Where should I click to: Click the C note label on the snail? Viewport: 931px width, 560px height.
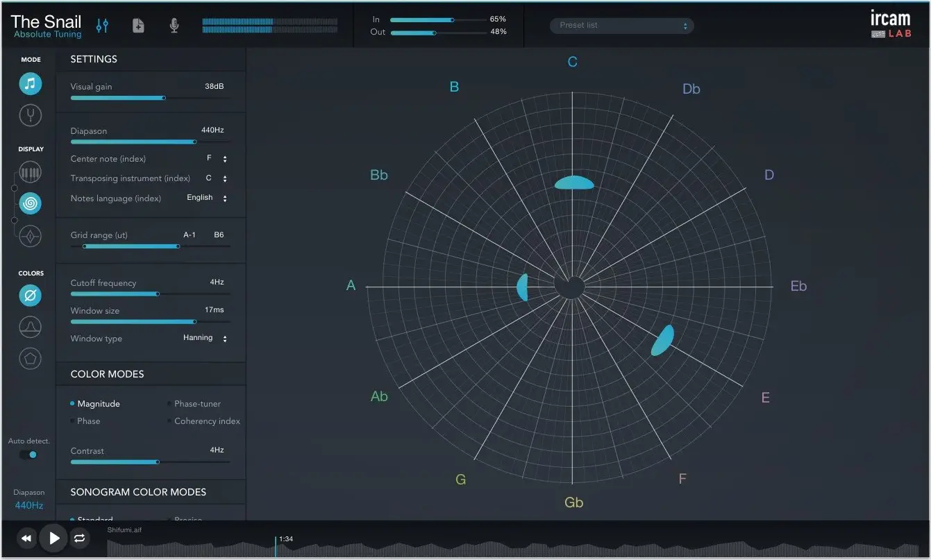coord(573,62)
